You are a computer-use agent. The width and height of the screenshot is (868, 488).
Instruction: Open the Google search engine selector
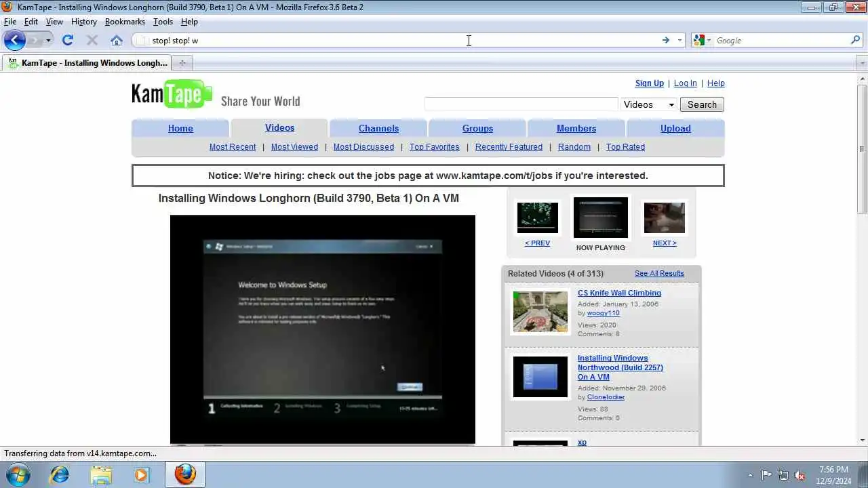(702, 41)
